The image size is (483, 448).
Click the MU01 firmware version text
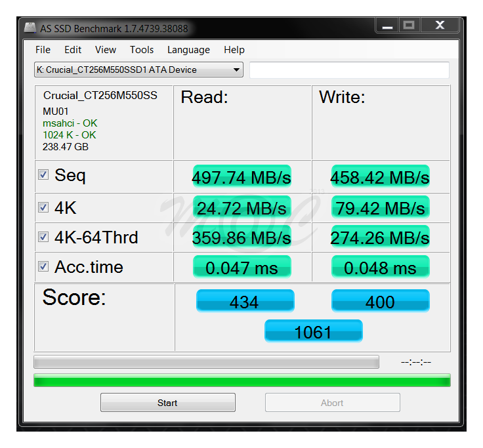point(55,111)
